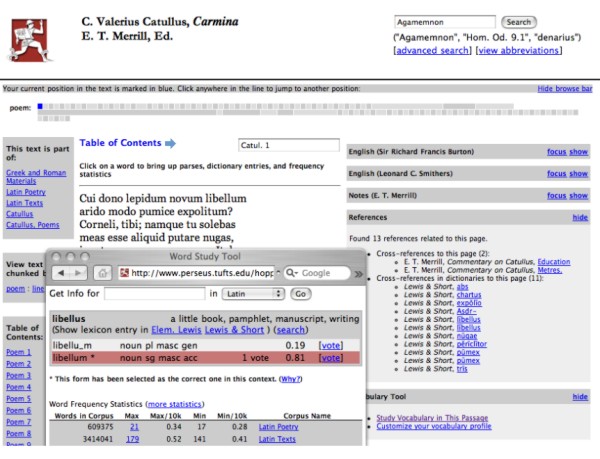Click the magnifier icon in the Google search box

coord(291,272)
